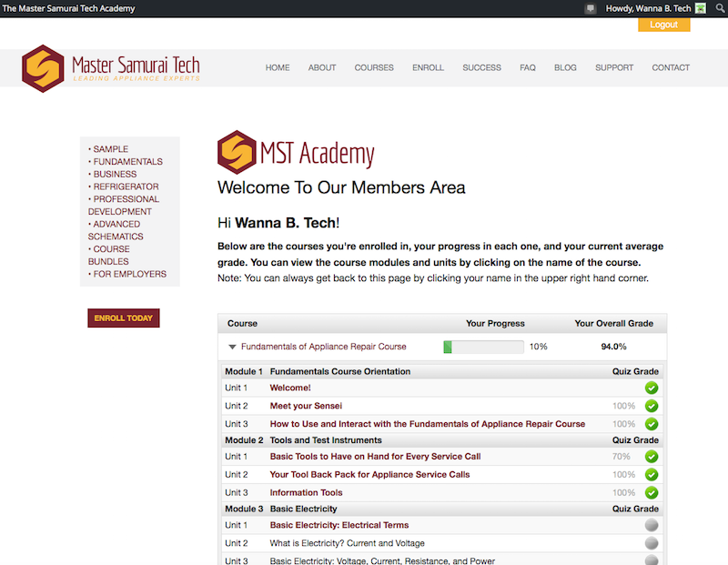This screenshot has width=728, height=565.
Task: Click the Your Overall Grade column header
Action: point(613,324)
